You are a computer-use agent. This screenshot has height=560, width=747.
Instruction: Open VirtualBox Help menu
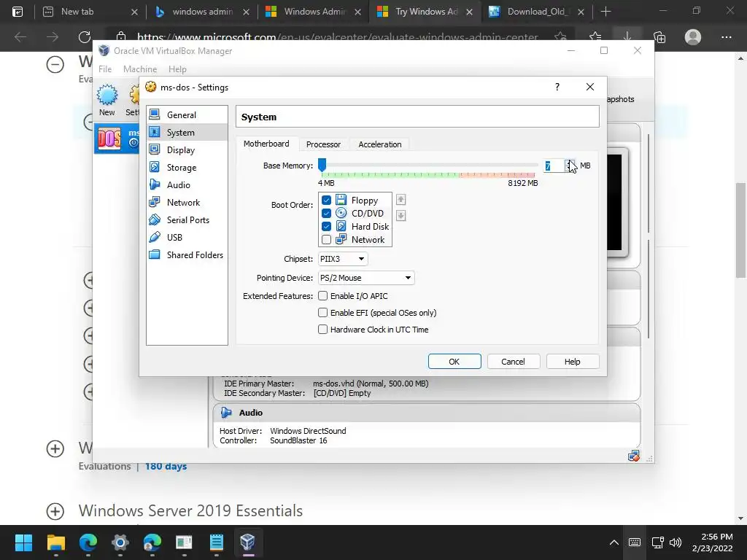point(177,69)
